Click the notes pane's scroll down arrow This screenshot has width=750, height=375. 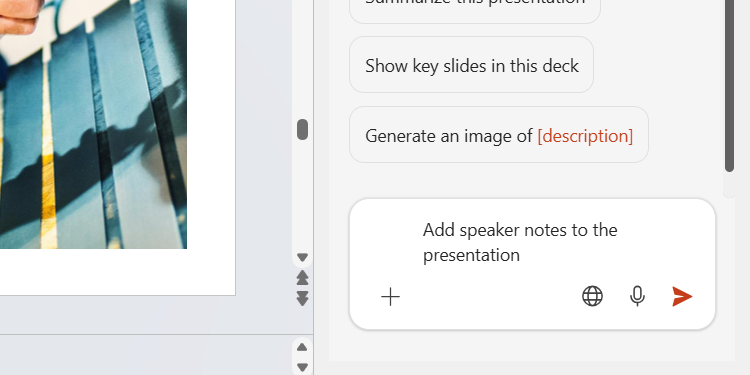[302, 367]
